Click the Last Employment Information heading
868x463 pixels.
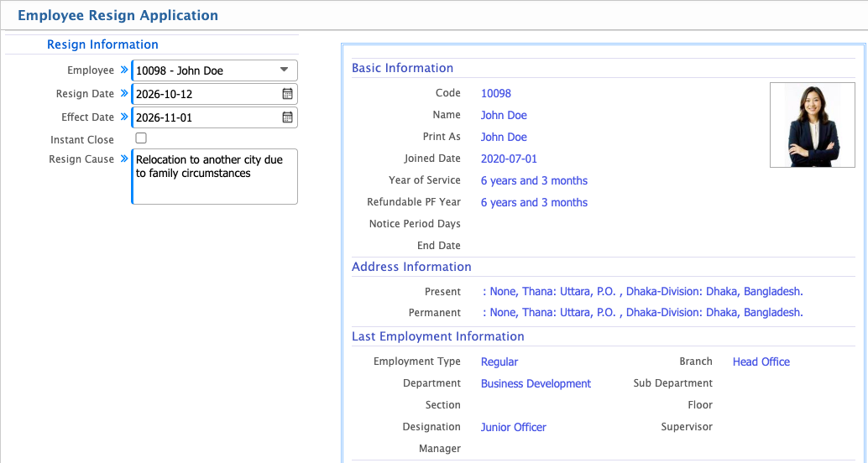click(x=438, y=336)
